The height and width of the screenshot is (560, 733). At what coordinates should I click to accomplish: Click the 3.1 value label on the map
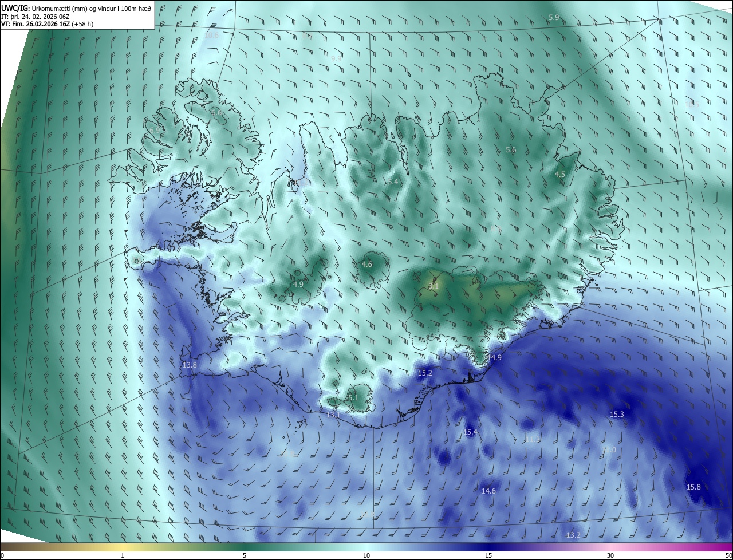point(434,286)
